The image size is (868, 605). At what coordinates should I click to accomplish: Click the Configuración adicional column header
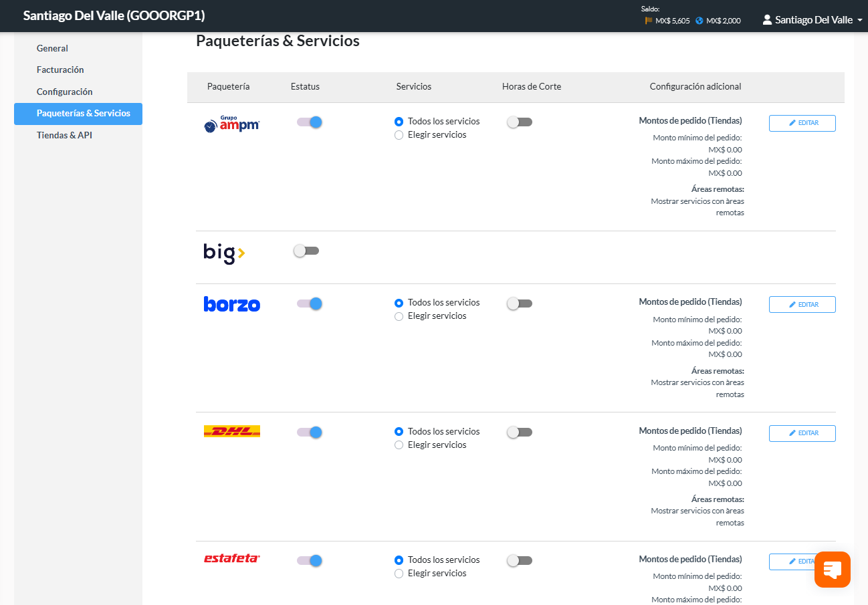(695, 87)
